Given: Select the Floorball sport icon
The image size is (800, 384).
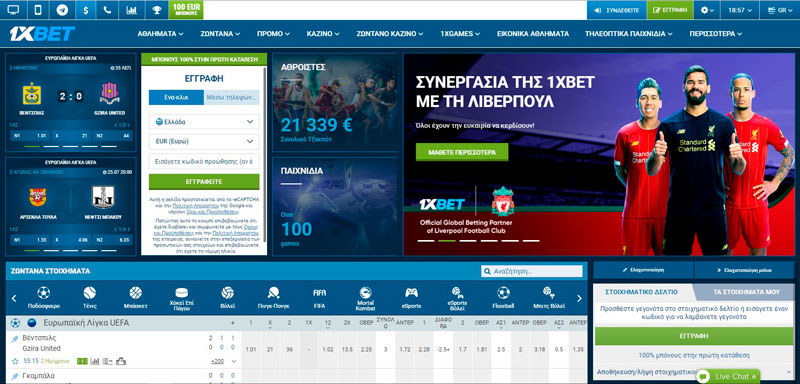Looking at the screenshot, I should (503, 298).
